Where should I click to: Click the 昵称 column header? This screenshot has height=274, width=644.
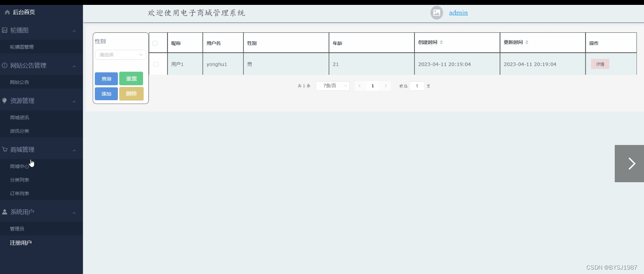point(176,43)
